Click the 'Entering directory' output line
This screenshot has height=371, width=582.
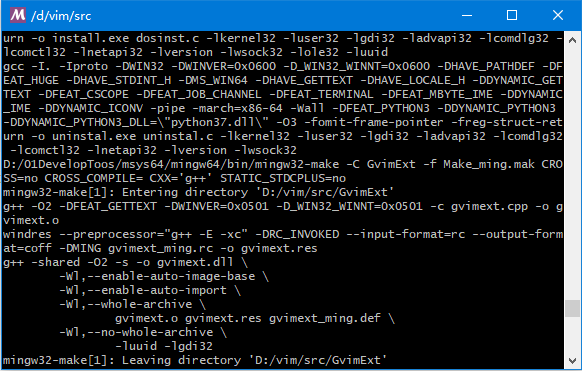pos(198,192)
